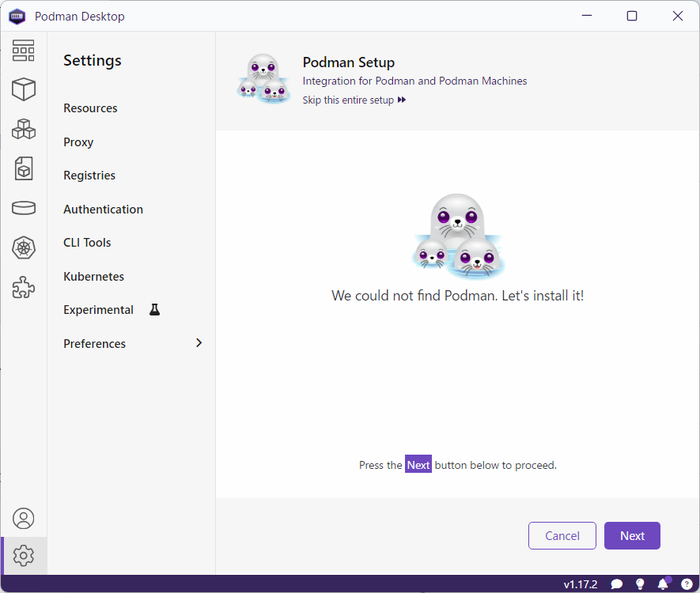The image size is (700, 593).
Task: Click the lightbulb icon in status bar
Action: [x=640, y=584]
